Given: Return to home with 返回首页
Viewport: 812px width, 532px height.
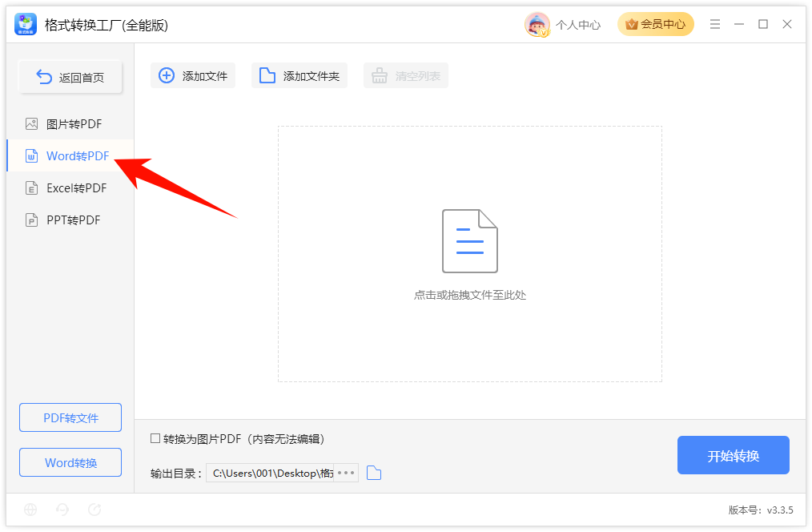Looking at the screenshot, I should tap(70, 78).
